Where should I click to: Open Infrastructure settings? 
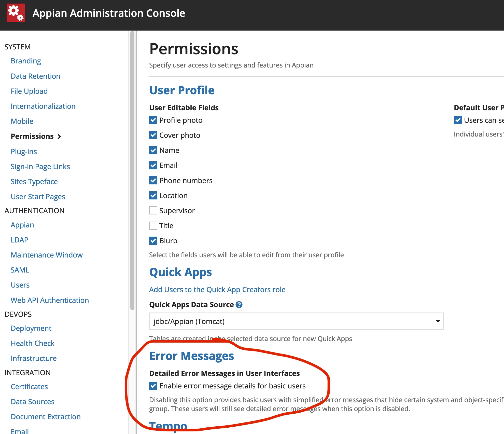tap(34, 358)
